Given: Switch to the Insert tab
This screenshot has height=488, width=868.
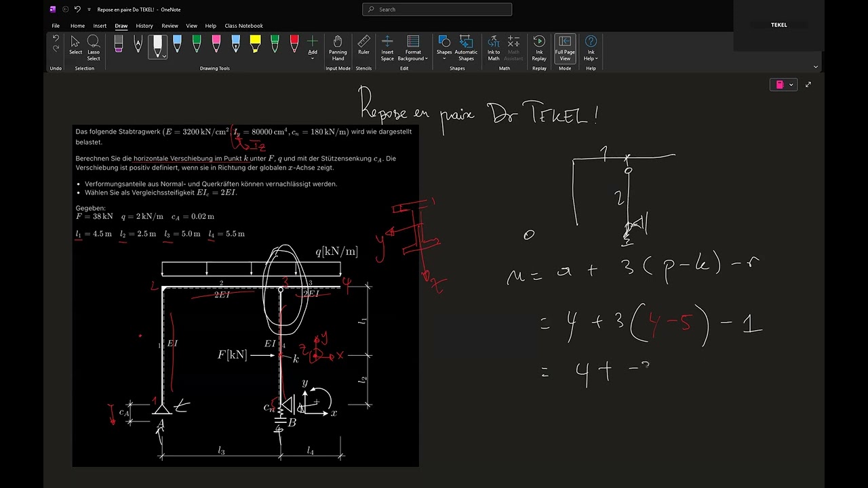Looking at the screenshot, I should [x=100, y=26].
